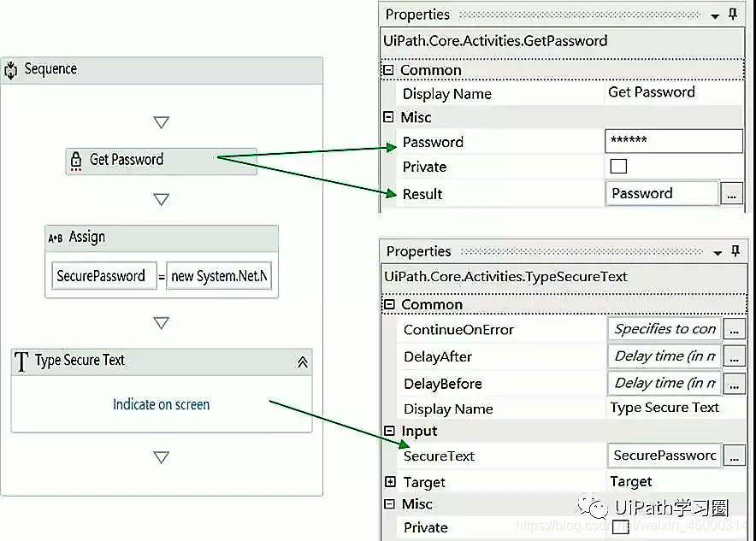Click drop triangle between Assign and Type Secure Text
This screenshot has width=756, height=541.
(161, 322)
